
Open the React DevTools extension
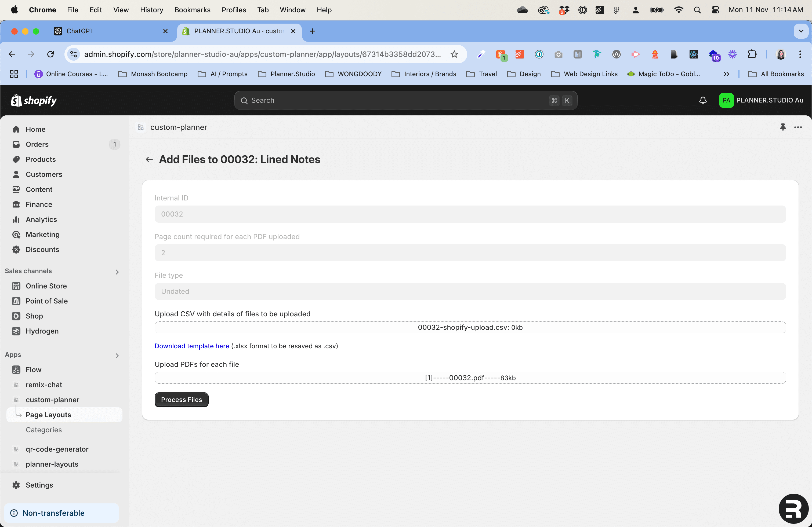coord(694,54)
